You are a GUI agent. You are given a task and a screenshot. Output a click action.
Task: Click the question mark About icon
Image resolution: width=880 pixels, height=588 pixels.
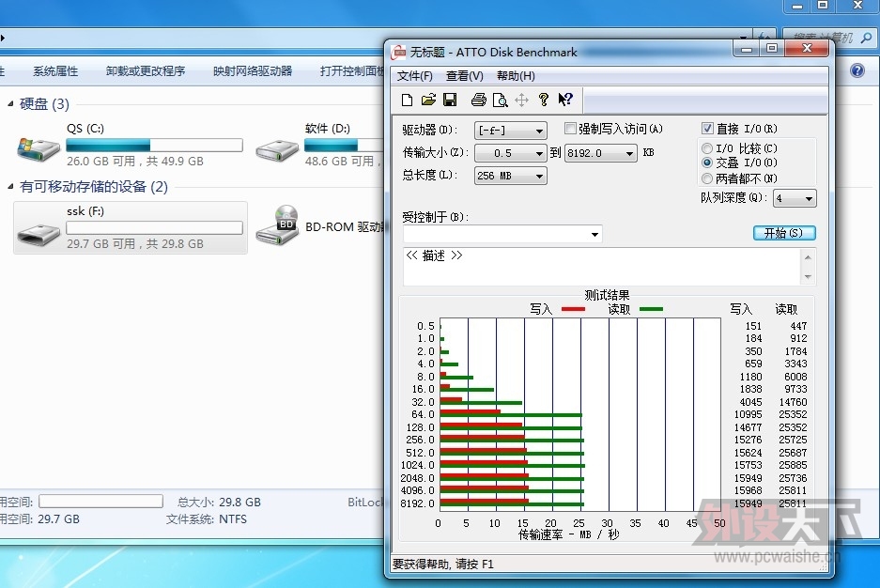coord(543,100)
